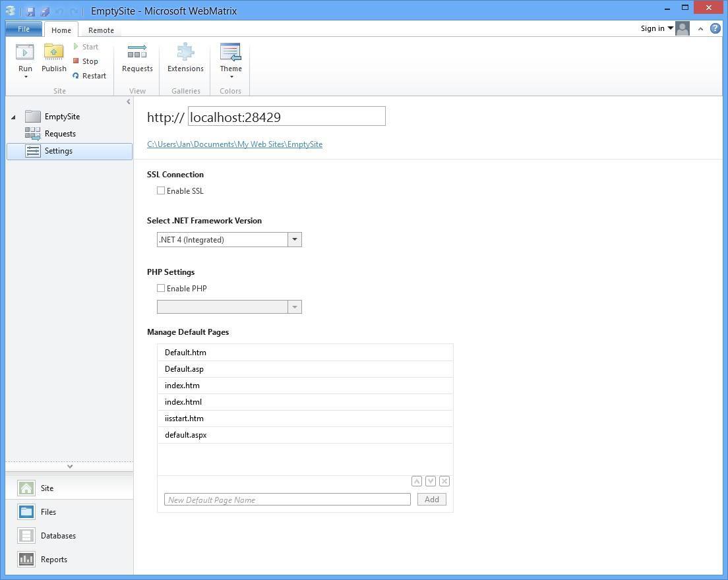Image resolution: width=728 pixels, height=580 pixels.
Task: Select Default.htm in default pages
Action: coord(305,353)
